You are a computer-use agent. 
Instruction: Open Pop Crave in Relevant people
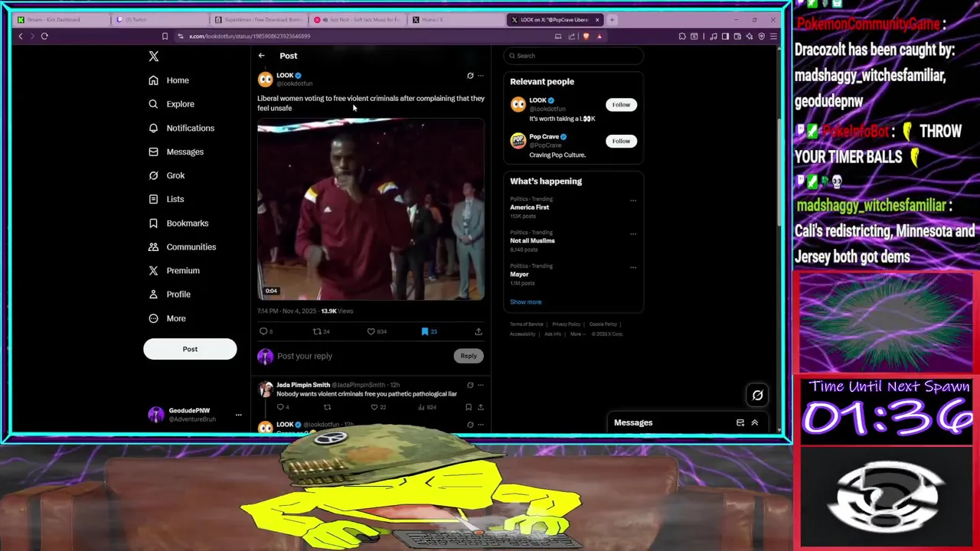544,137
